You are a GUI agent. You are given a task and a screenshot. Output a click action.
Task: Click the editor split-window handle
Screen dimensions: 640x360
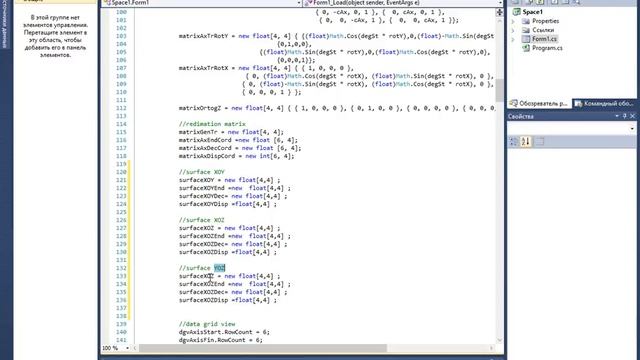[x=500, y=12]
